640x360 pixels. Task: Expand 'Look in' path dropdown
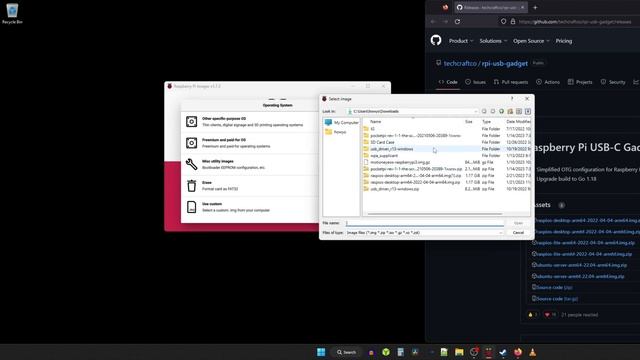pyautogui.click(x=476, y=111)
